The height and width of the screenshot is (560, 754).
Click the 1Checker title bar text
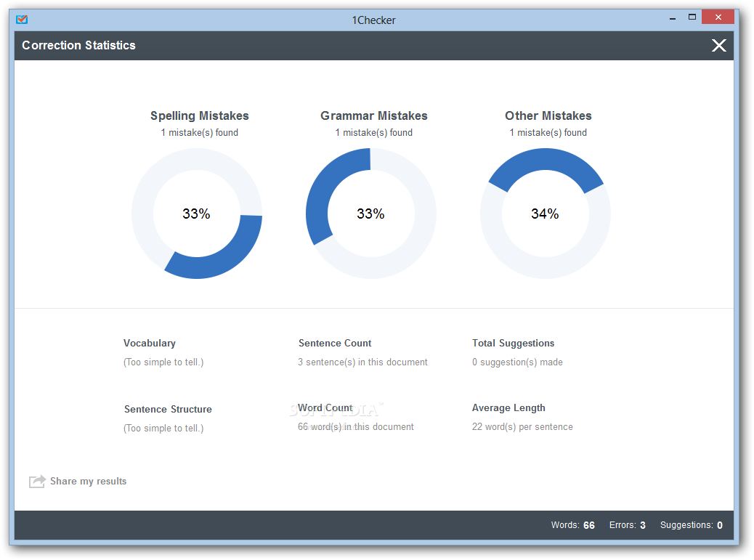pyautogui.click(x=373, y=20)
